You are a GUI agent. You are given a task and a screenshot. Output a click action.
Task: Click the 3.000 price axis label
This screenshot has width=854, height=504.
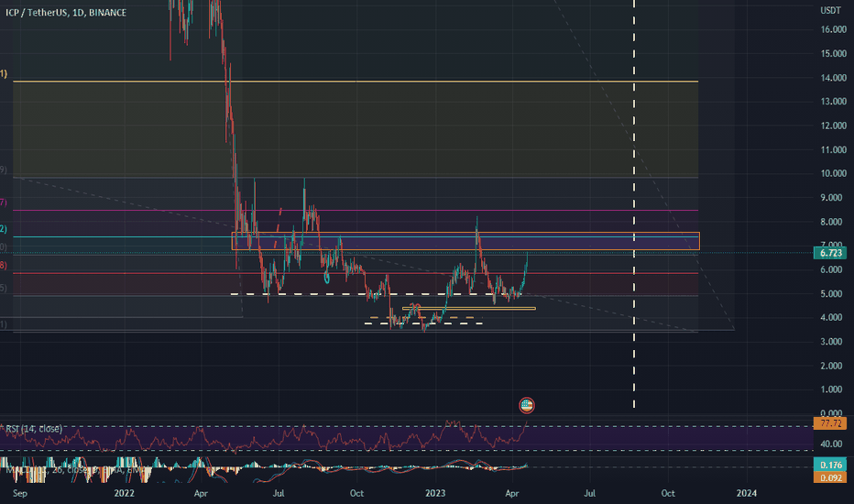[833, 342]
